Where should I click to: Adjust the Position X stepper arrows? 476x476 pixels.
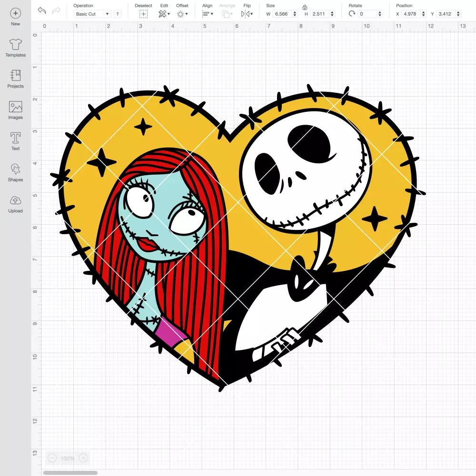coord(423,14)
